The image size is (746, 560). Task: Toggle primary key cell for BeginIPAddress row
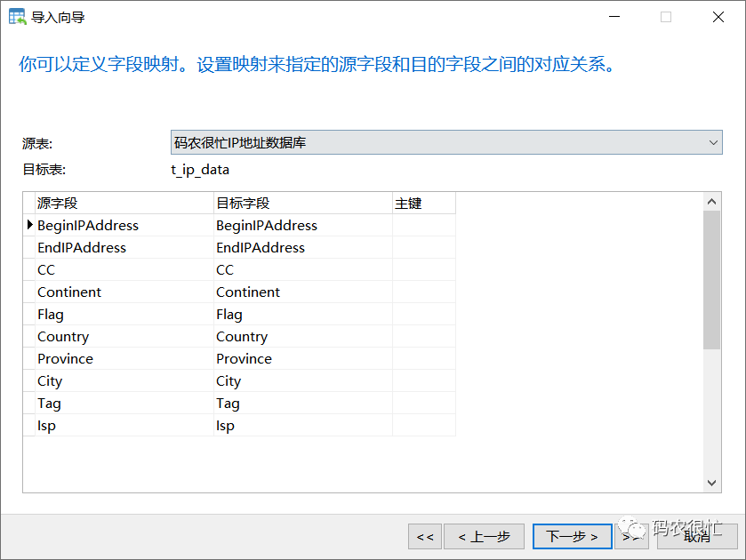click(424, 225)
